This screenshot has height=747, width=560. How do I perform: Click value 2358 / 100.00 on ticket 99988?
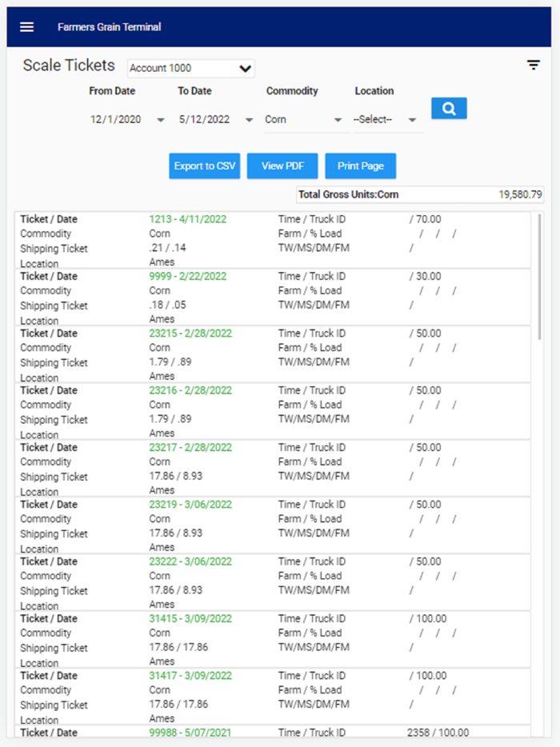438,733
